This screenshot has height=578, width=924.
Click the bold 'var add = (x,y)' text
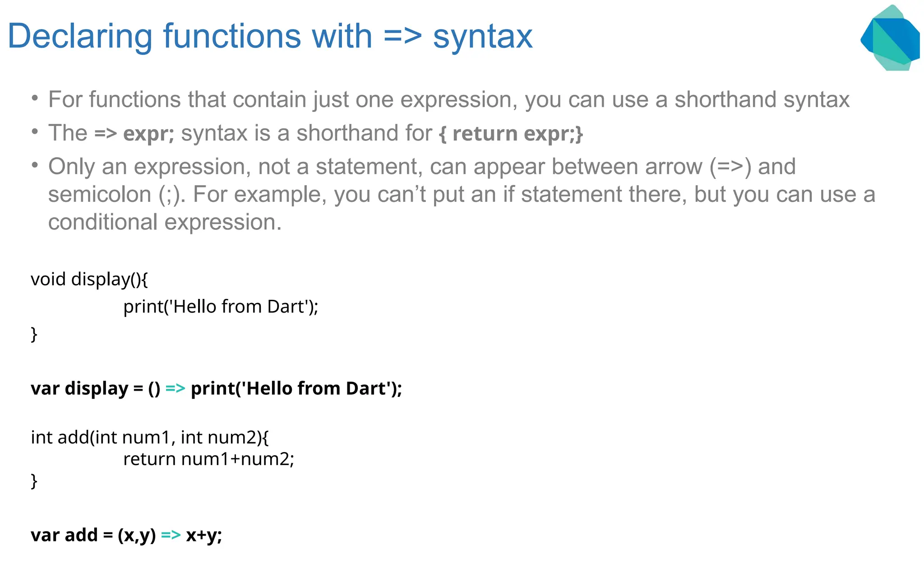pos(93,536)
